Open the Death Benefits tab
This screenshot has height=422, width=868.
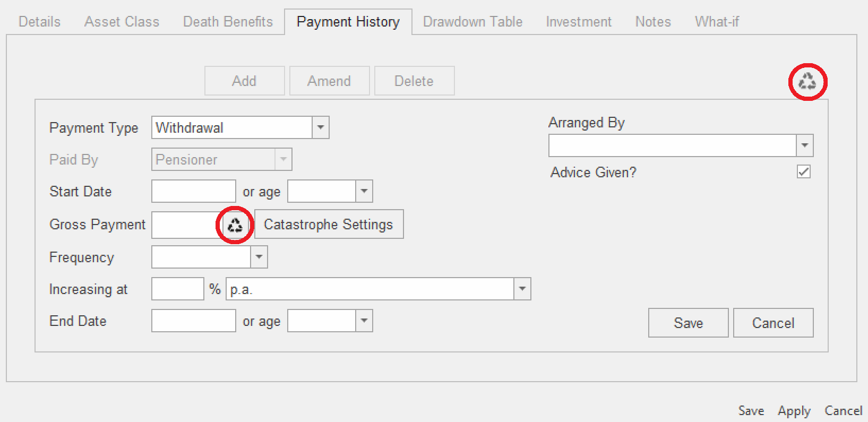(228, 22)
